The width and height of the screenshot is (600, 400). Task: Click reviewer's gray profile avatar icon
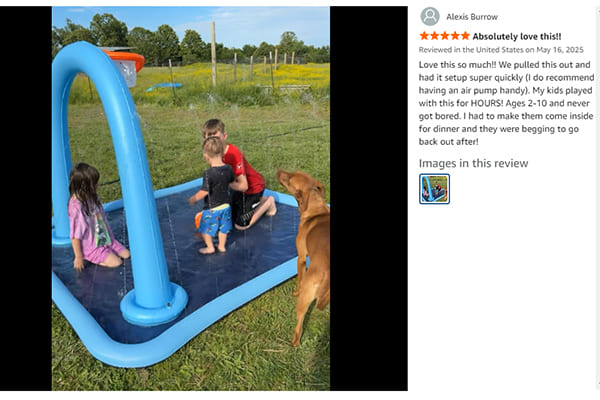point(430,16)
